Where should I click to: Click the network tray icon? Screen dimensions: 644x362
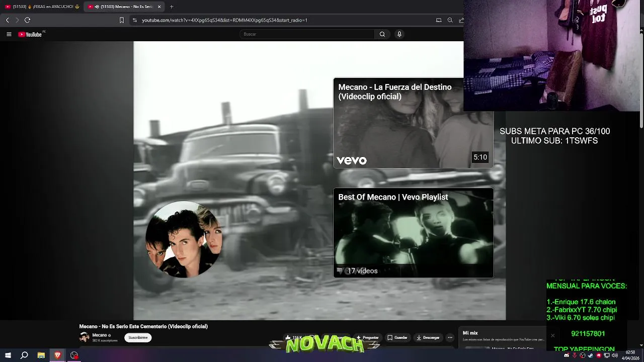(x=606, y=355)
